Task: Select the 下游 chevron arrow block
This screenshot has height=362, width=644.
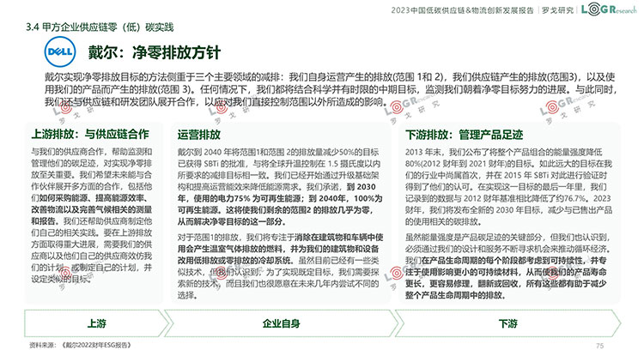Action: 508,323
